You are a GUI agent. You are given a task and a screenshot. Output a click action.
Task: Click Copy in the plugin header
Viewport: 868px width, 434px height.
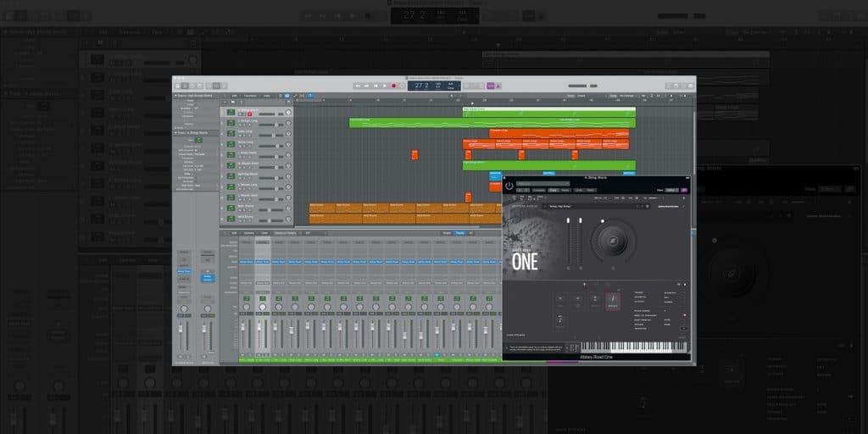[x=553, y=191]
